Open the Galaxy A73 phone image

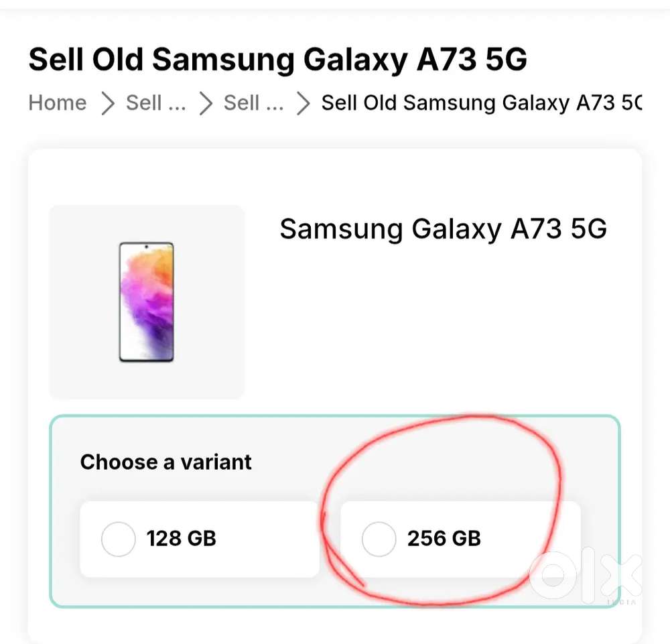click(x=146, y=302)
